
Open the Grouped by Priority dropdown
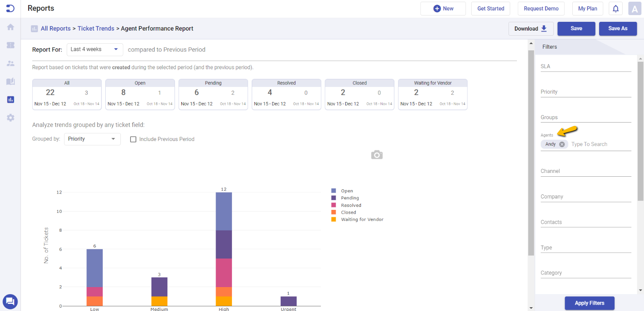point(92,139)
